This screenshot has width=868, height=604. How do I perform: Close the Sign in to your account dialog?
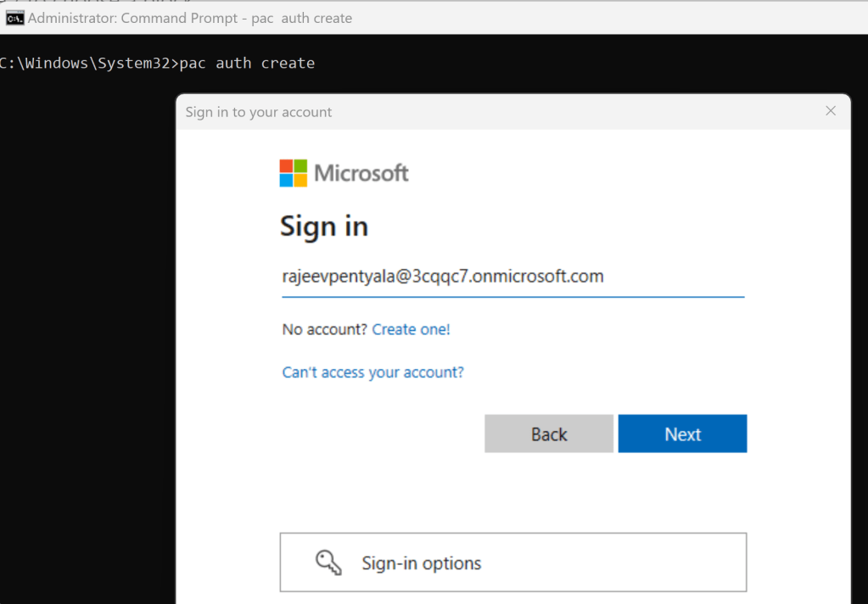831,111
